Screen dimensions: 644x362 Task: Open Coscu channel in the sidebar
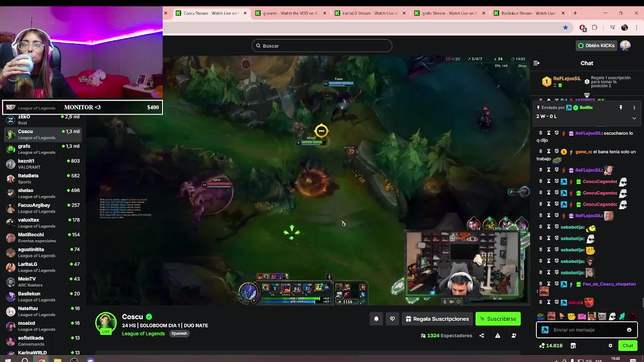[x=43, y=134]
